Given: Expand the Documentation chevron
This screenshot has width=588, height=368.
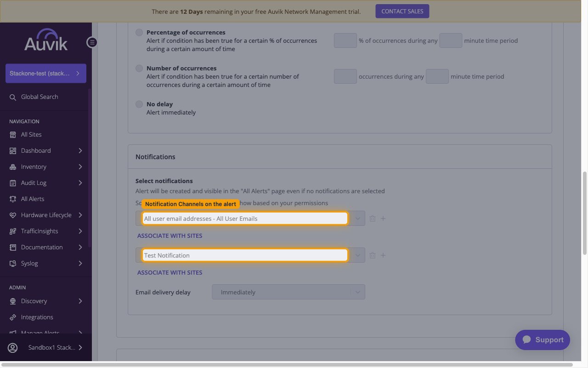Looking at the screenshot, I should tap(80, 247).
